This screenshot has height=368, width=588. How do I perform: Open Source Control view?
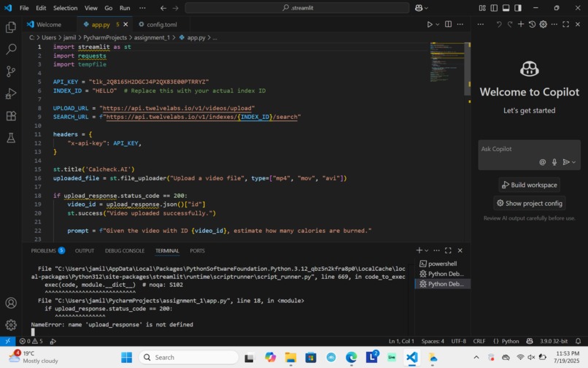(x=11, y=72)
